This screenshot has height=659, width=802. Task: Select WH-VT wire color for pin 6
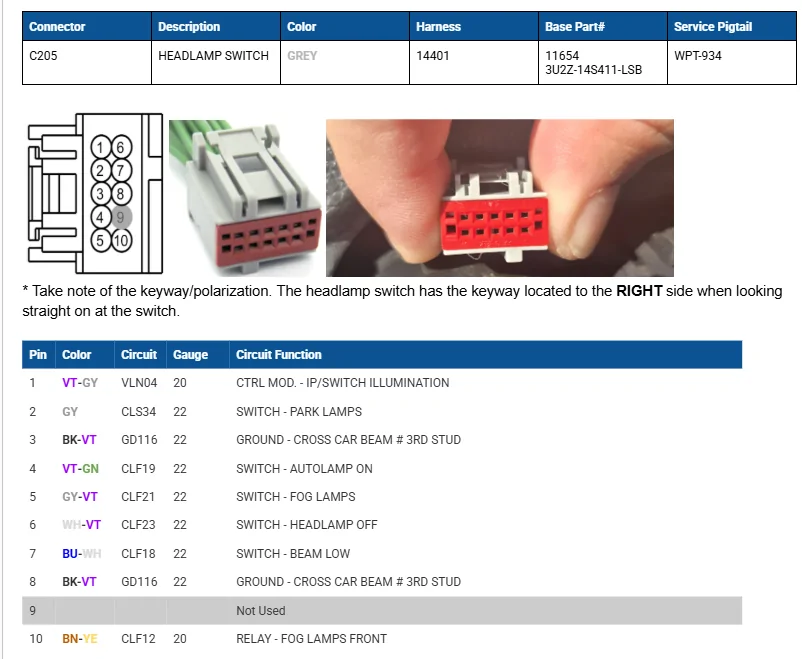click(x=81, y=524)
